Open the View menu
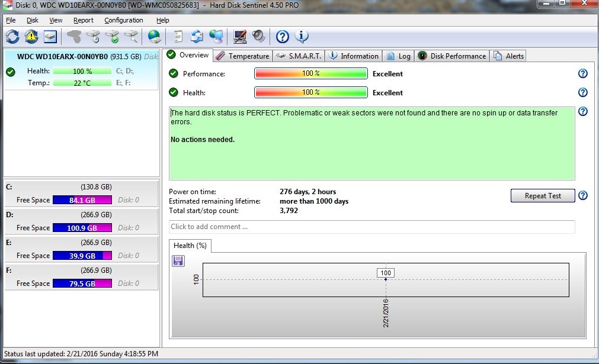The height and width of the screenshot is (364, 599). click(x=56, y=20)
